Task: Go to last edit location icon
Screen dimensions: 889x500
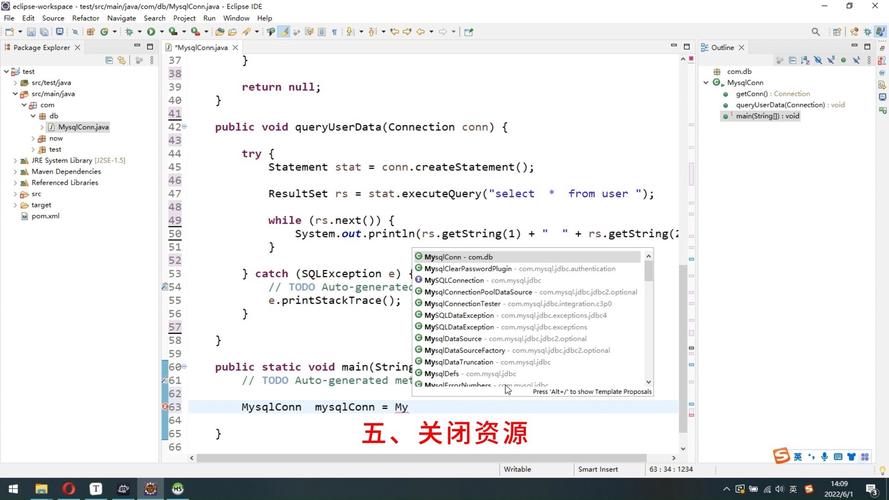Action: pyautogui.click(x=395, y=32)
